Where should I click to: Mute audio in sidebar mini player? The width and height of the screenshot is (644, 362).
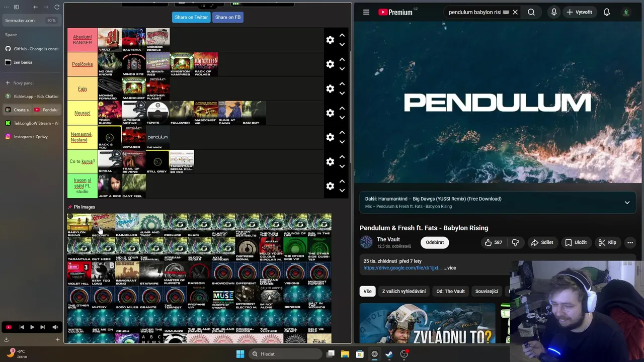tap(55, 327)
